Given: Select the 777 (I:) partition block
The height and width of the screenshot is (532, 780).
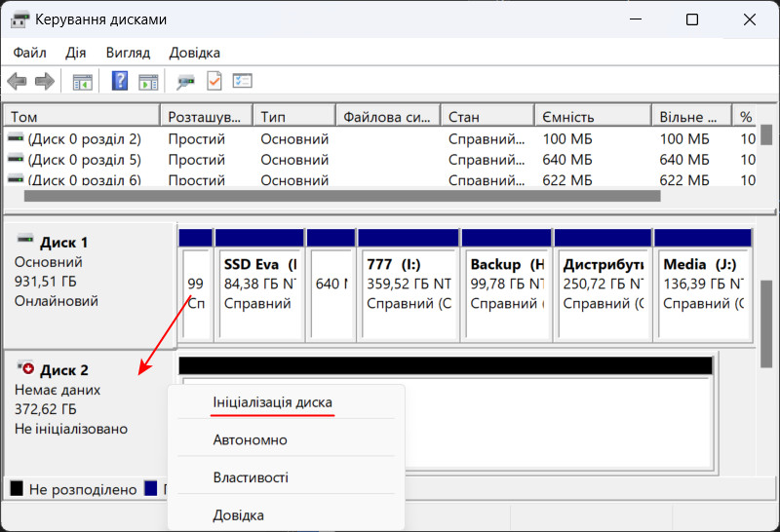Looking at the screenshot, I should [x=408, y=285].
